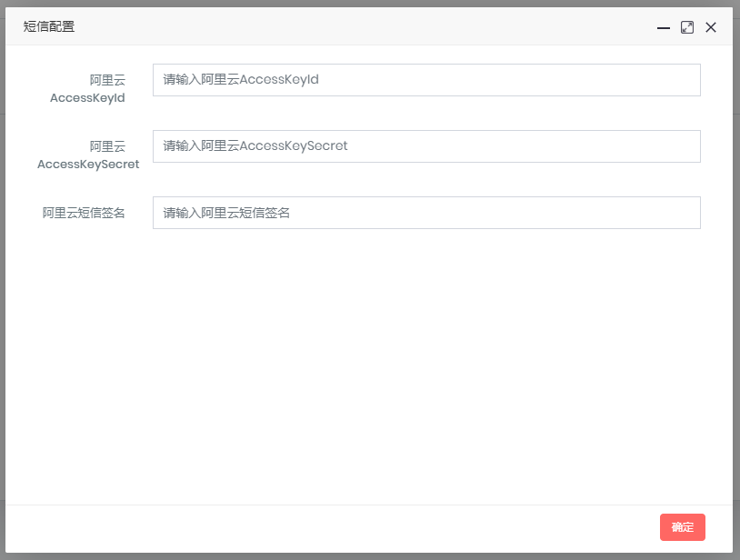The width and height of the screenshot is (740, 560).
Task: Select the 阿里云 AccessKeySecret field label
Action: [x=88, y=155]
